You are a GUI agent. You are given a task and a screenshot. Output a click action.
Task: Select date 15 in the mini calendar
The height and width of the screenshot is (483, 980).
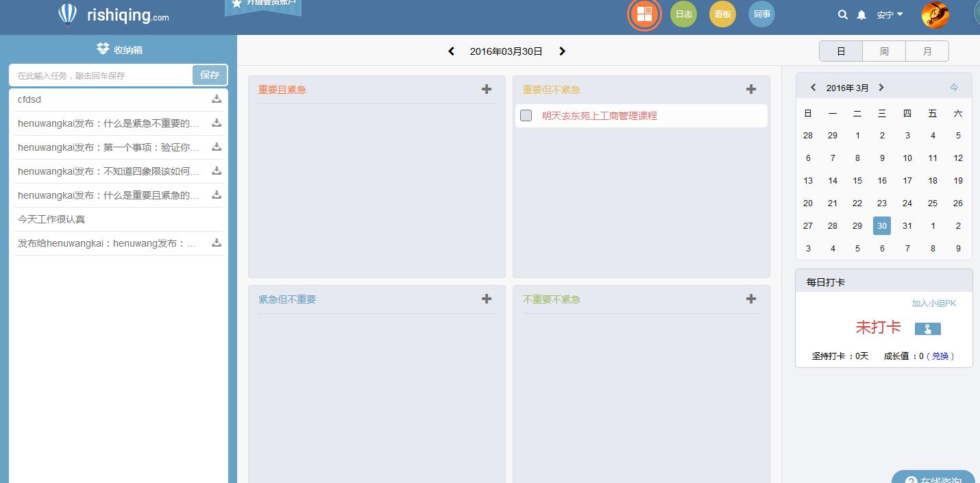(857, 180)
